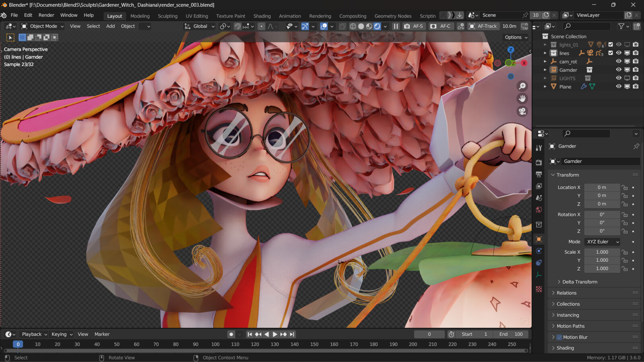This screenshot has width=644, height=362.
Task: Open the Object Data properties tab
Action: 539,275
